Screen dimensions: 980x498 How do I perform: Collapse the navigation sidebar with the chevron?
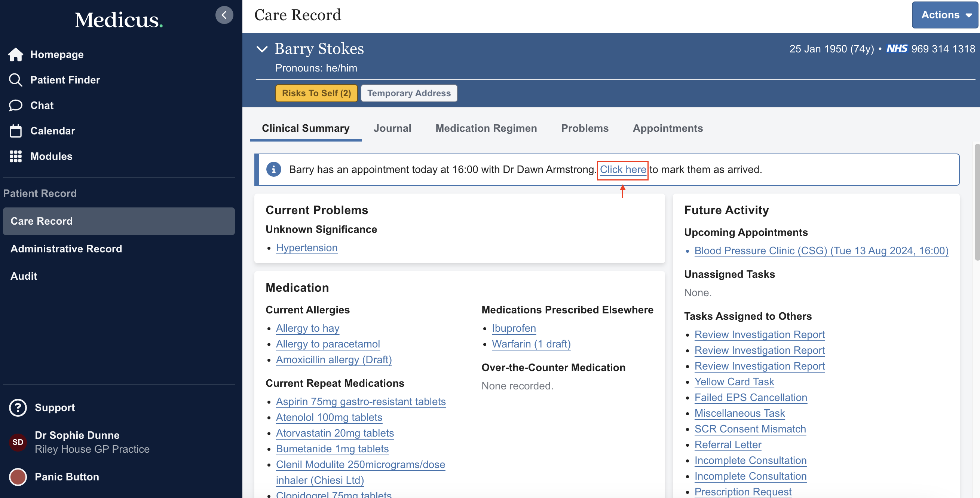click(x=224, y=15)
